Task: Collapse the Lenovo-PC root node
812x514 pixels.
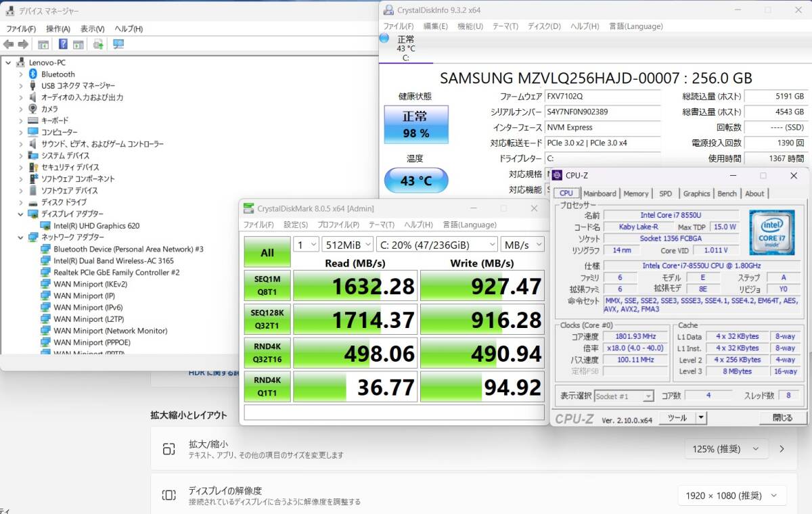Action: (x=8, y=62)
